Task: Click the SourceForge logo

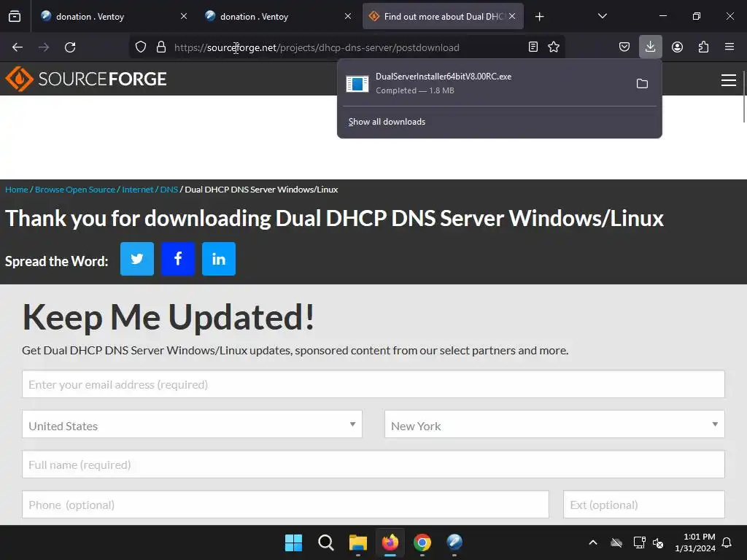Action: click(x=86, y=79)
